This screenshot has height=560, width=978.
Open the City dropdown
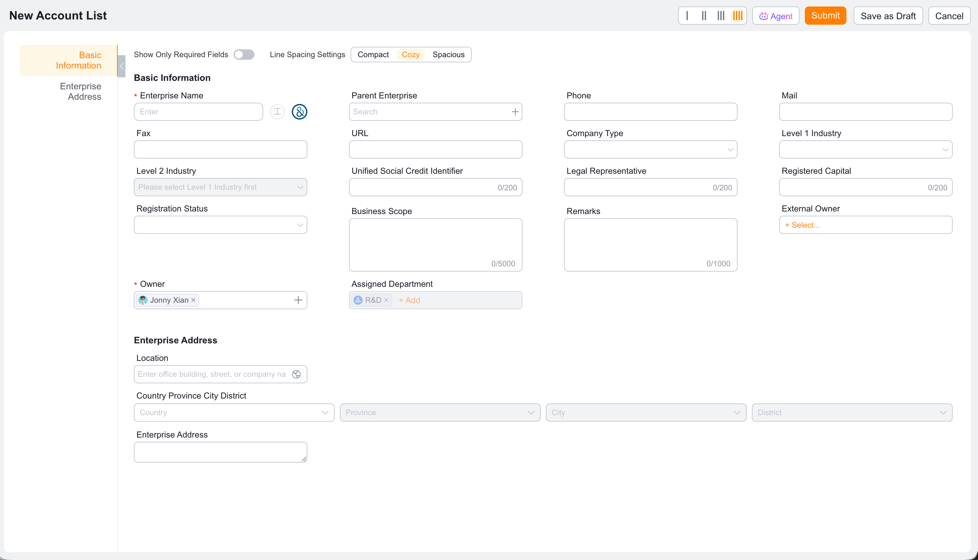646,412
